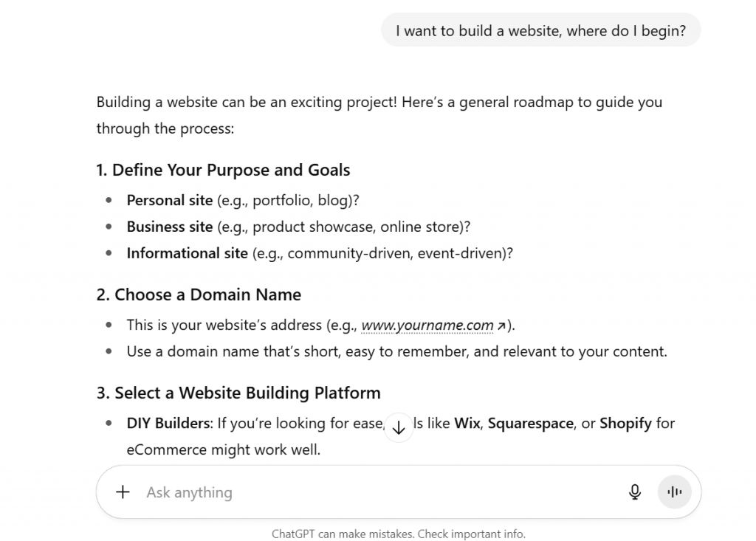Screen dimensions: 756x541
Task: Click the "1. Define Your Purpose and Goals" heading
Action: 223,170
